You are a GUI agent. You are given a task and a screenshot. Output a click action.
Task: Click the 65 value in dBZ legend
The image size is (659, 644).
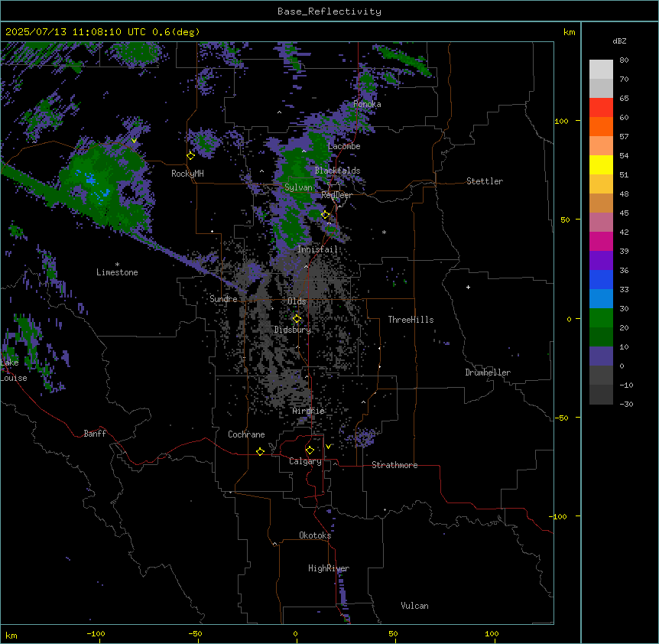624,99
